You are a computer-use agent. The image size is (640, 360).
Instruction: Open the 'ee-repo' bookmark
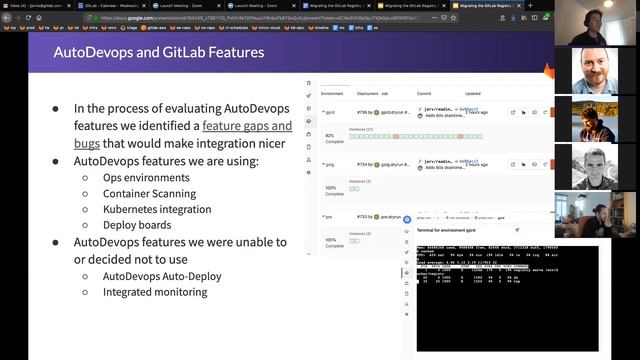coord(180,28)
